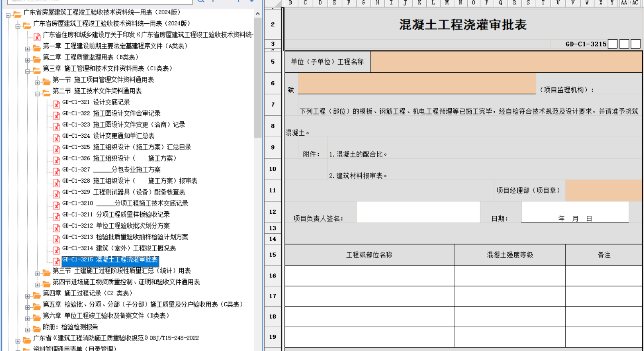Tick the second box after GD-C1-3215 code
The image size is (644, 351).
(x=624, y=44)
